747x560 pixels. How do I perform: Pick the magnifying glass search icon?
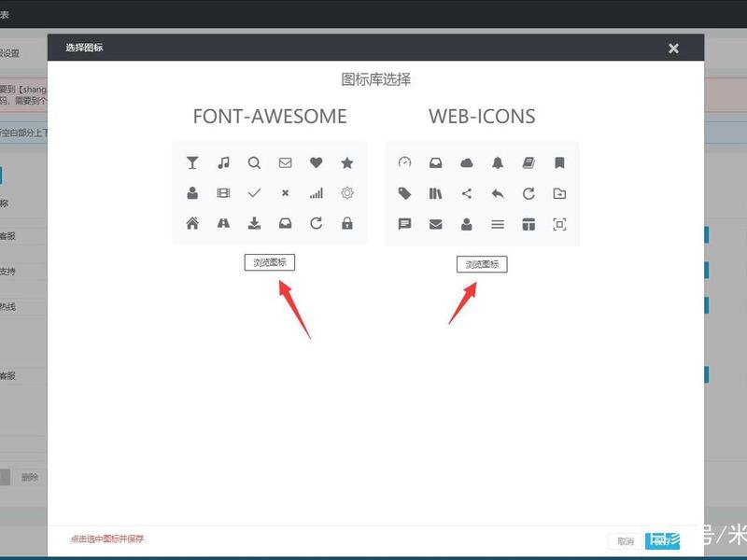[x=254, y=162]
